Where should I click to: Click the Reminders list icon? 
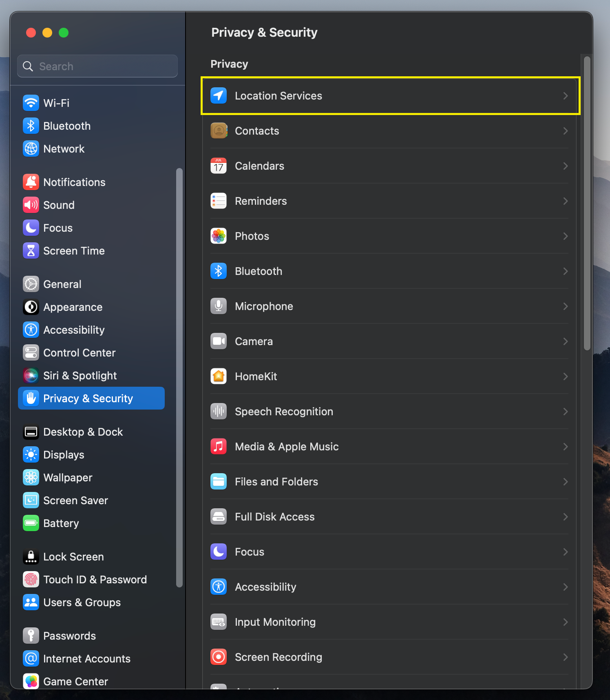[x=219, y=201]
